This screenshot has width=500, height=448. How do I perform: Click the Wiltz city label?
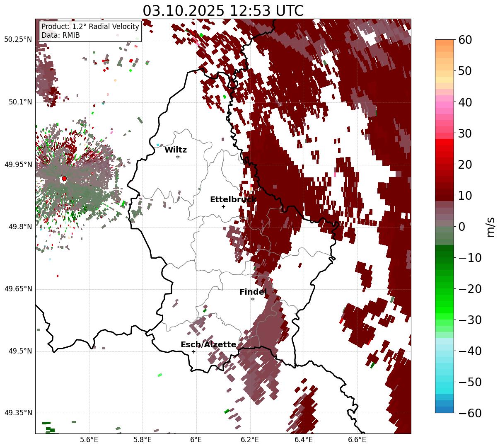tap(176, 150)
